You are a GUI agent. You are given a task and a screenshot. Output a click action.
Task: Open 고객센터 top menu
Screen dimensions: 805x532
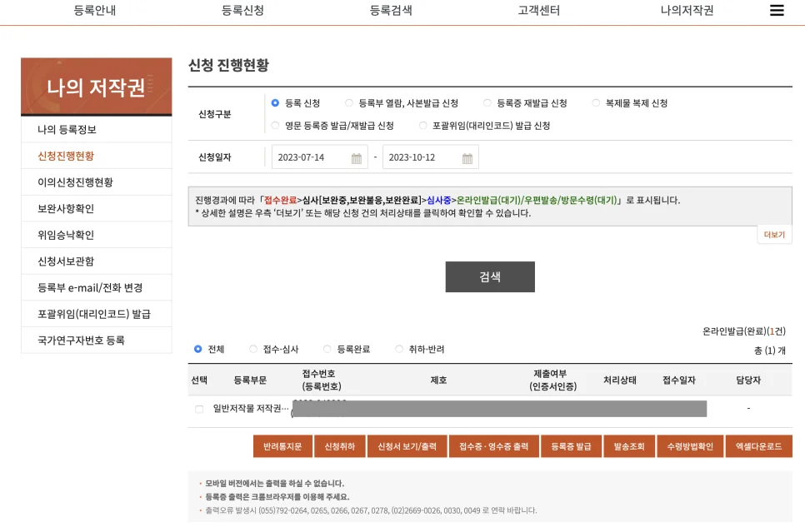pyautogui.click(x=538, y=11)
